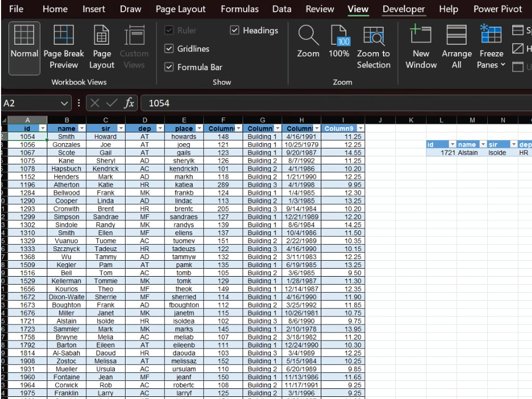Select column K header
This screenshot has width=532, height=399.
(x=411, y=120)
